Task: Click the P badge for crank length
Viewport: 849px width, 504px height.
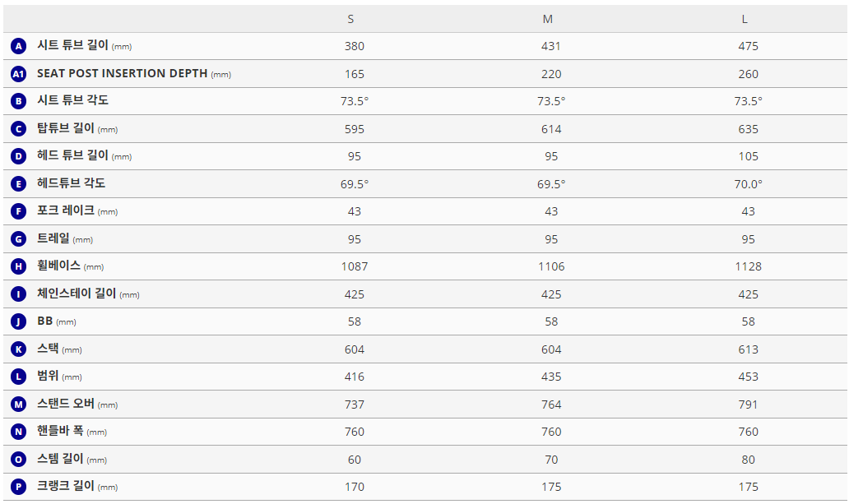Action: pos(18,487)
